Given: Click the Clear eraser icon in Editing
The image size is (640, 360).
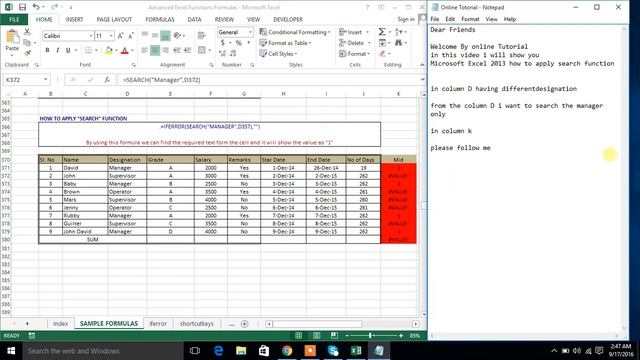Looking at the screenshot, I should pos(382,53).
